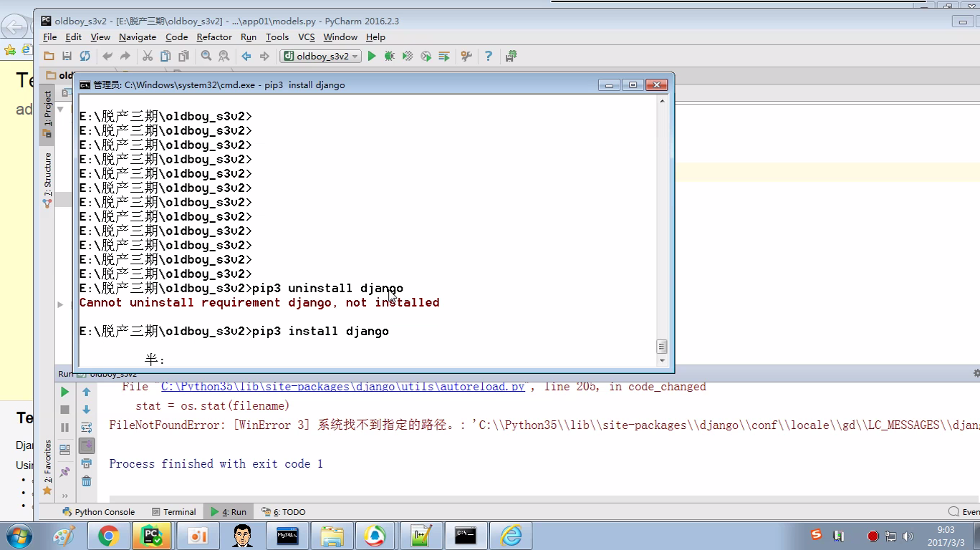Click the Synchronize toolbar icon
This screenshot has height=550, width=980.
(85, 56)
